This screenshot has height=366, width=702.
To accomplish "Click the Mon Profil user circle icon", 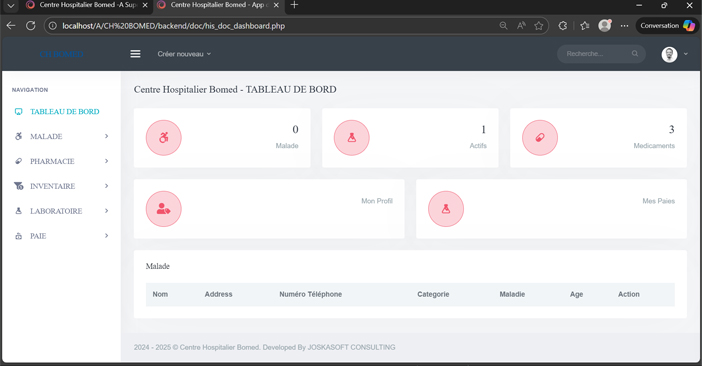I will click(x=163, y=209).
